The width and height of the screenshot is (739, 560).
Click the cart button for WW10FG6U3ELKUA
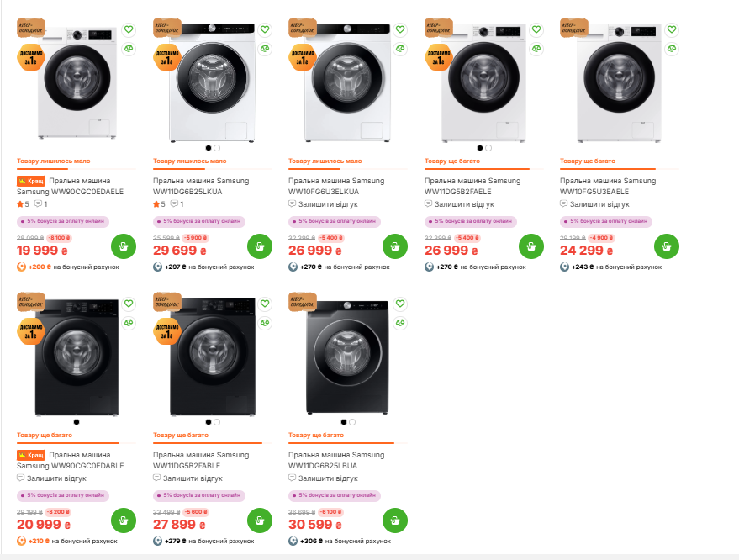395,247
